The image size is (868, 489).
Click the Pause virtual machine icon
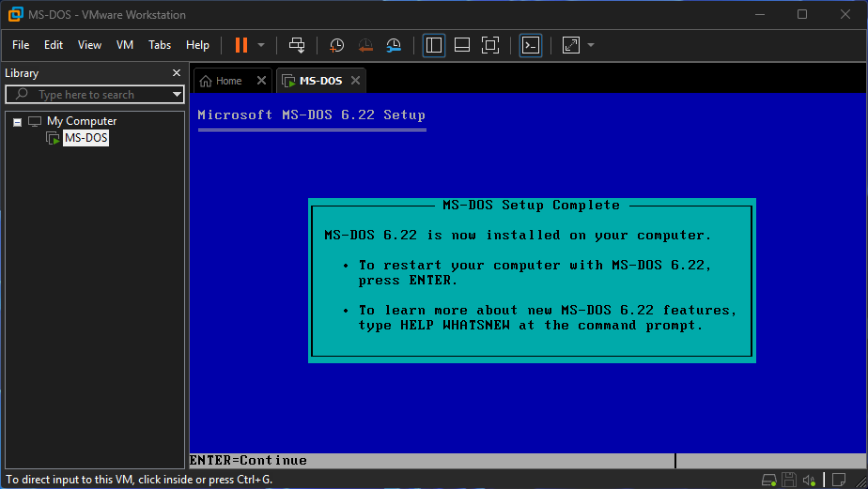point(241,45)
